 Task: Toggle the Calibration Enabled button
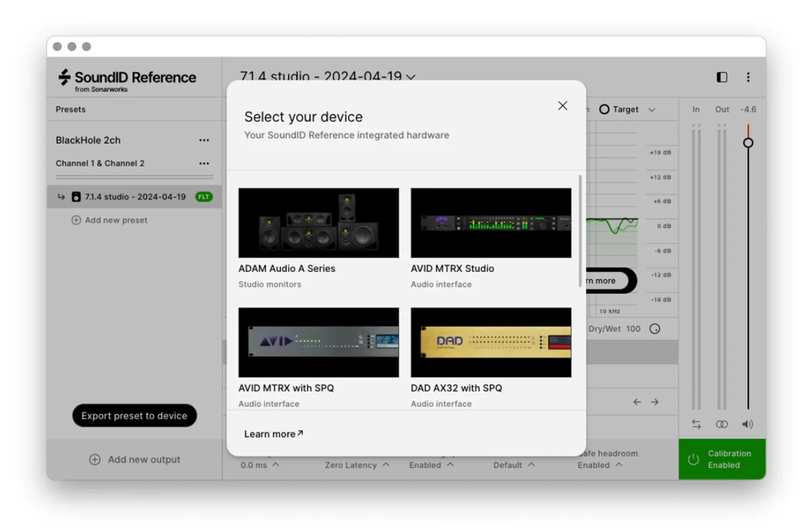722,459
